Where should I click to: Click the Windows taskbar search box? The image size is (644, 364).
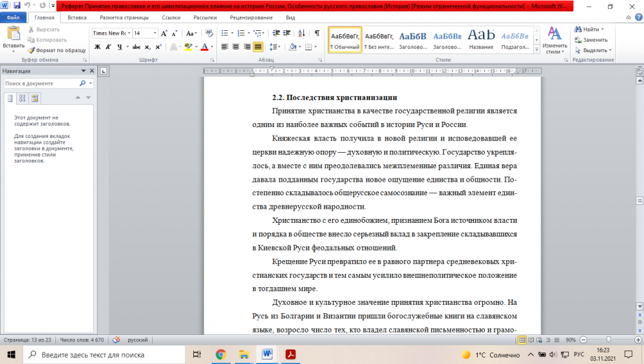click(103, 354)
